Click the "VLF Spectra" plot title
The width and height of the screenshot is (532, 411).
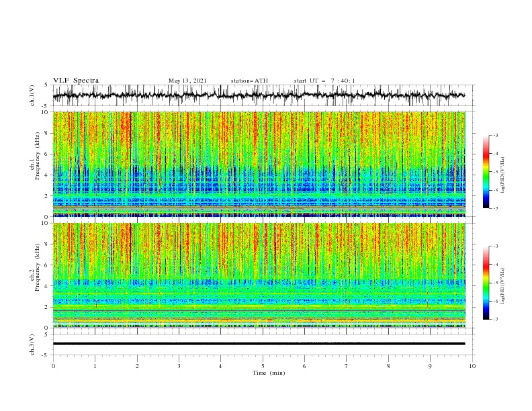76,81
